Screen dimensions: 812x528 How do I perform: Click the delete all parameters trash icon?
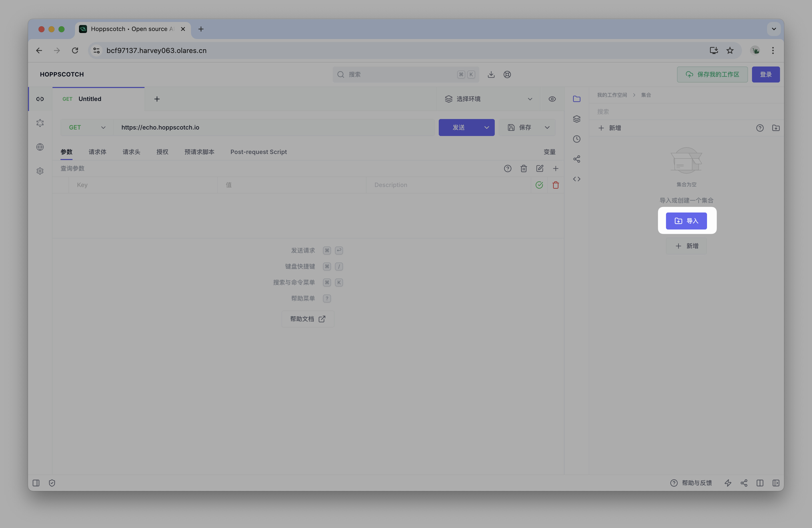tap(523, 168)
